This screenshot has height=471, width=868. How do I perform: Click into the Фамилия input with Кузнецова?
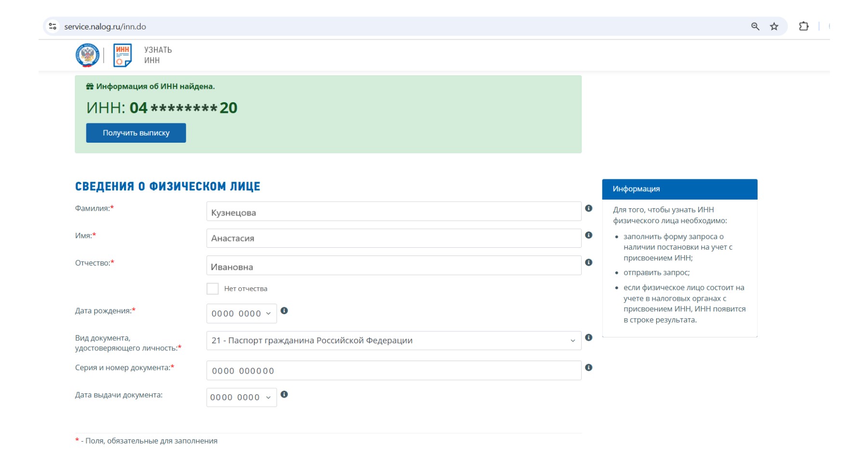tap(393, 212)
